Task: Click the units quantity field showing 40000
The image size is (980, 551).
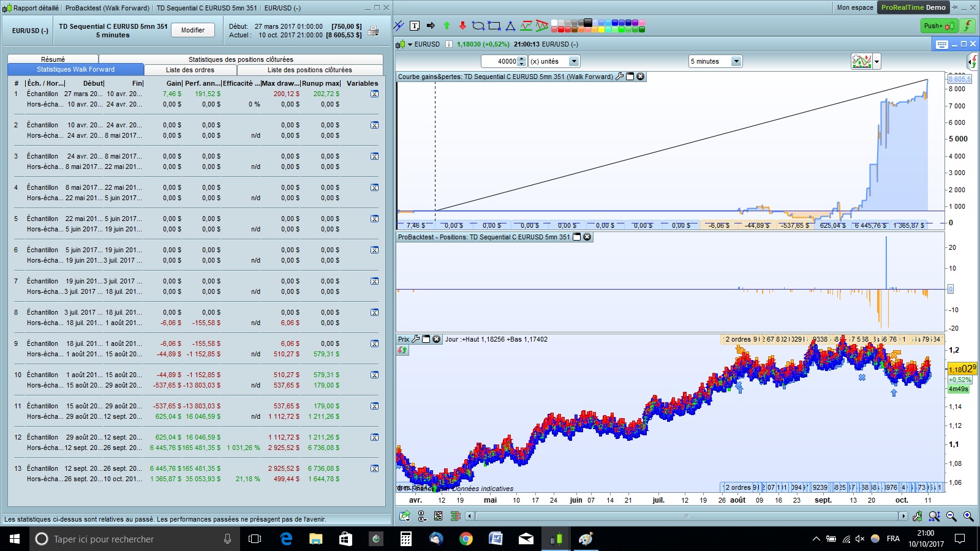Action: (x=500, y=61)
